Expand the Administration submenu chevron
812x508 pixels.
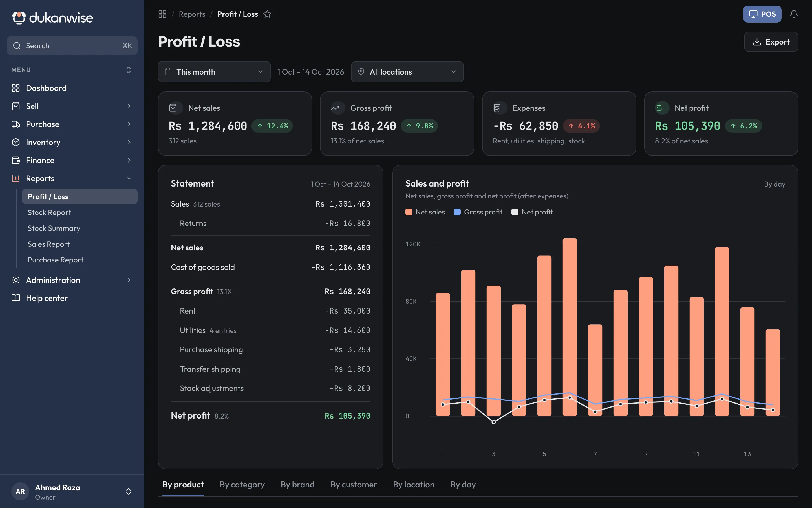click(x=129, y=280)
